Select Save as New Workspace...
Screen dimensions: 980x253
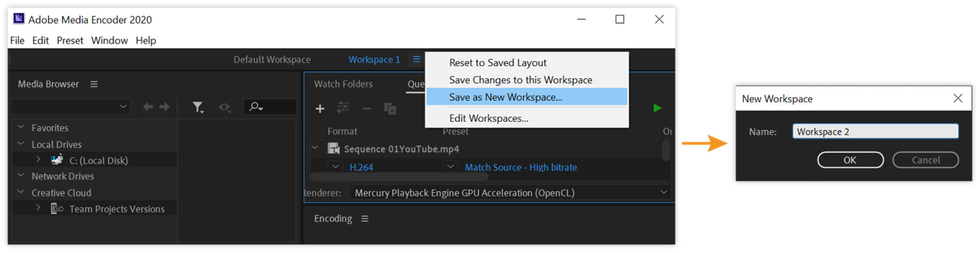527,97
